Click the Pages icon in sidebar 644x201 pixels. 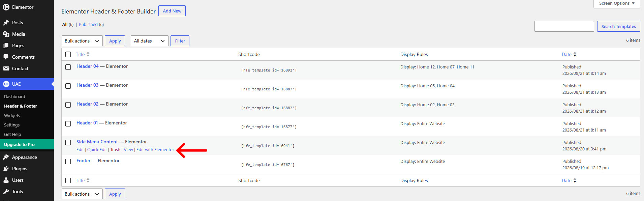[x=6, y=46]
